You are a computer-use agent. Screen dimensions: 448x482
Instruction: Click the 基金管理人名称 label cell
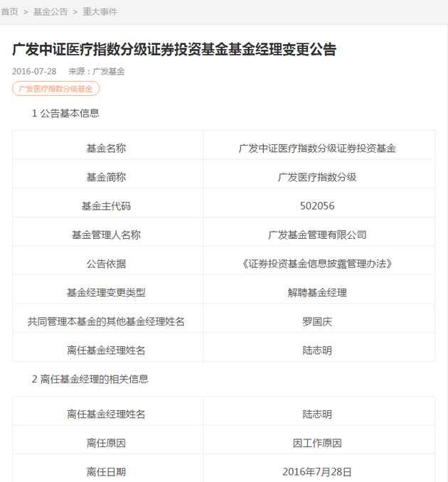click(x=107, y=232)
